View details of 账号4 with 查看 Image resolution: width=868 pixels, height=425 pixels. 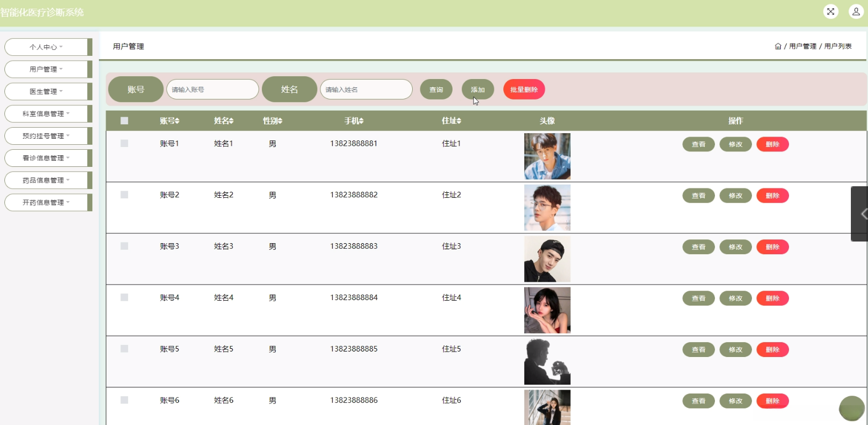click(699, 298)
